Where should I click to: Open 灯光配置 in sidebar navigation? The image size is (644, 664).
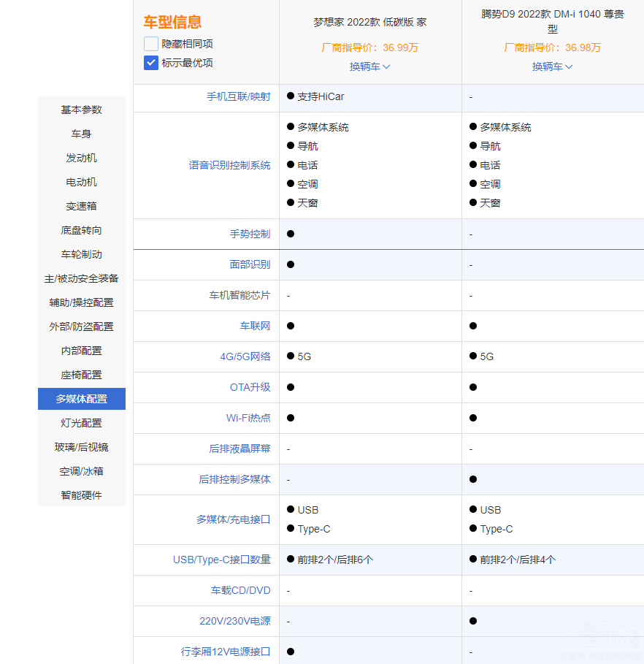click(82, 423)
